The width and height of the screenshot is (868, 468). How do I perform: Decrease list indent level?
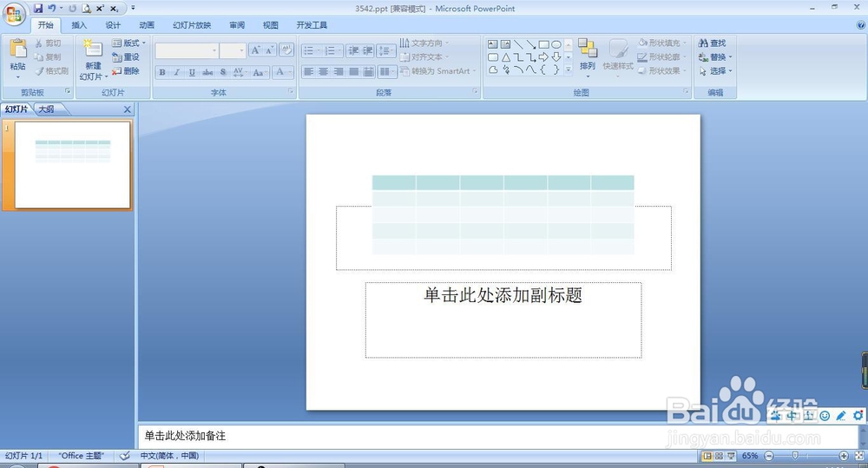click(x=353, y=50)
